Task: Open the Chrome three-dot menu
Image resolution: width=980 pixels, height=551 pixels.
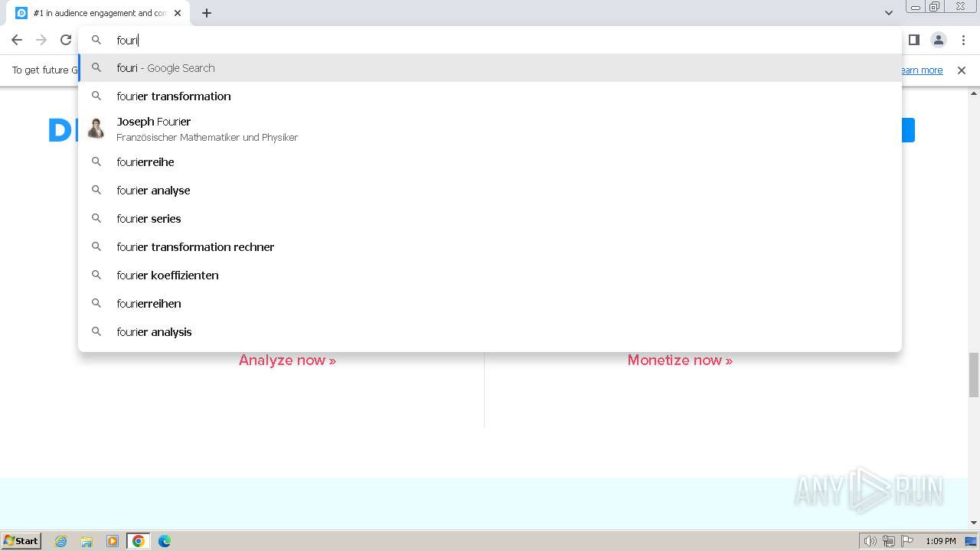Action: (963, 40)
